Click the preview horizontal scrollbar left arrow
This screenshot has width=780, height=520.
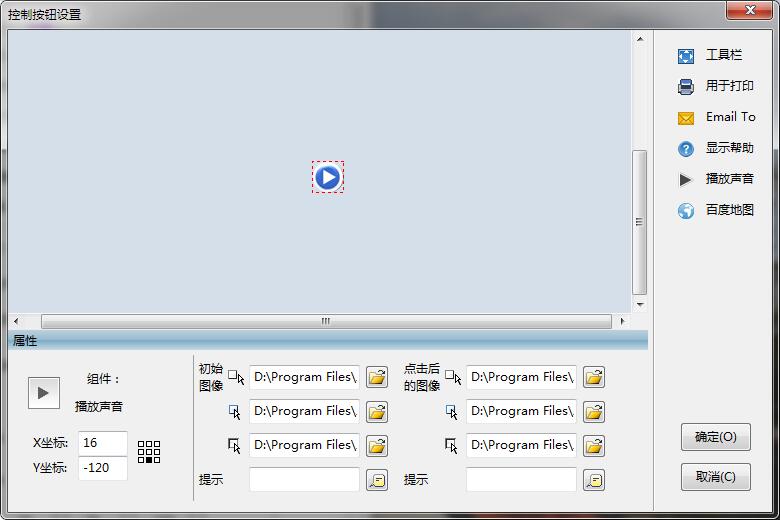(16, 321)
